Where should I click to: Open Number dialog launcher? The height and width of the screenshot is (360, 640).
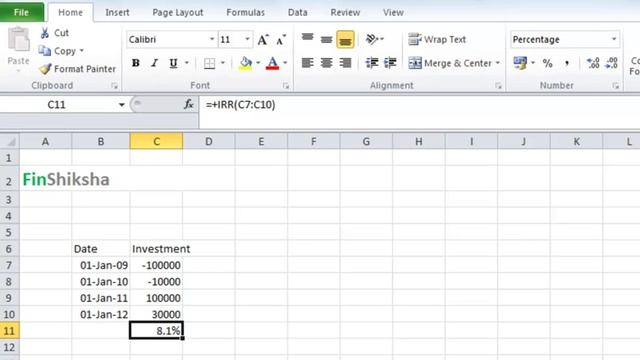616,86
